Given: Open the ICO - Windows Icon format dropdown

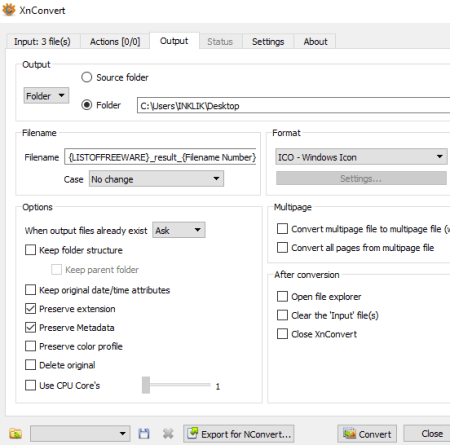Looking at the screenshot, I should (362, 157).
